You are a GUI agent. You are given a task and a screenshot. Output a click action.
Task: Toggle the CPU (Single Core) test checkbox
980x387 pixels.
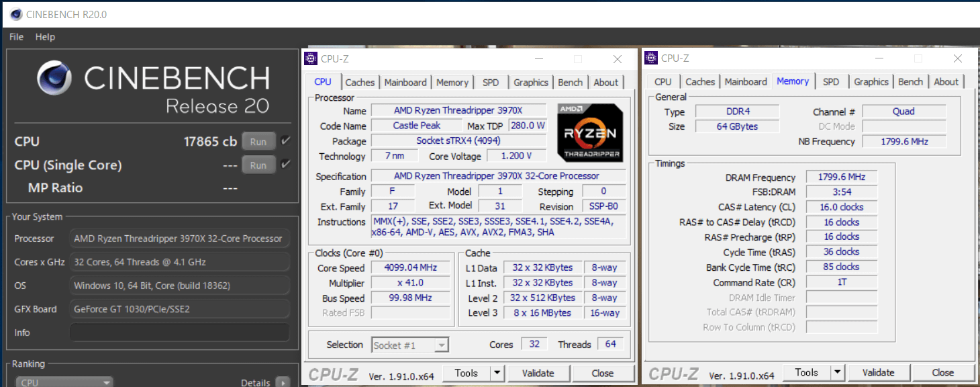285,165
